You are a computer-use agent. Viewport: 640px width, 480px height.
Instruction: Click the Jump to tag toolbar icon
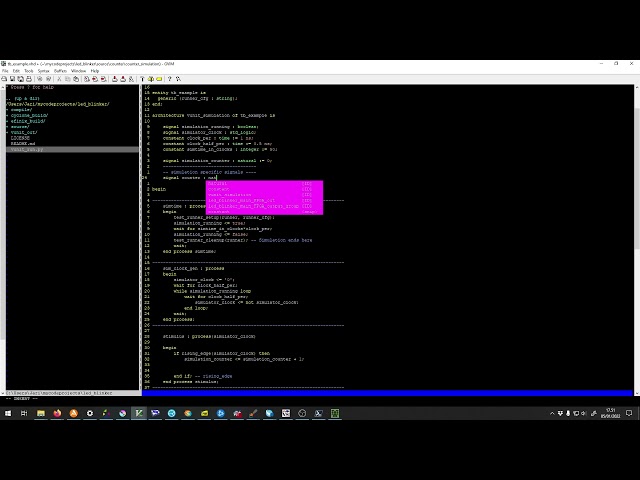point(159,79)
